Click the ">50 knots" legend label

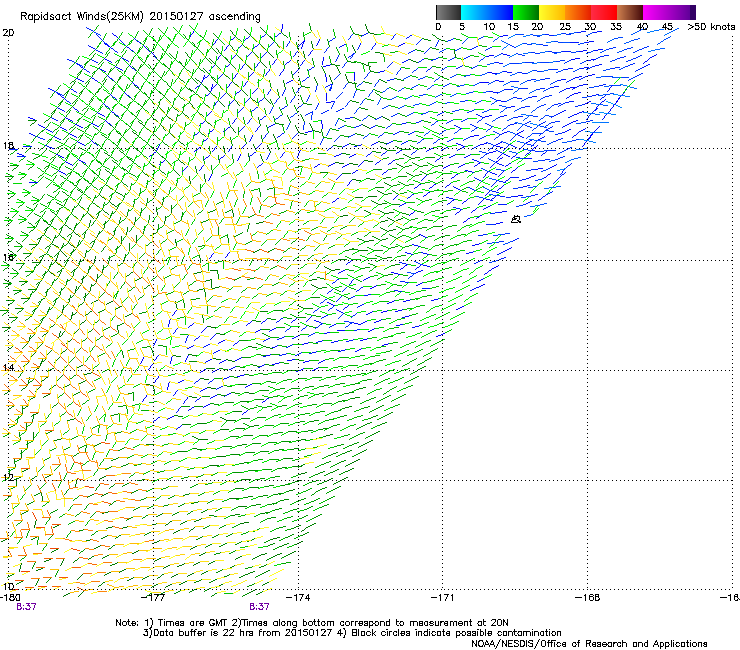click(x=711, y=27)
